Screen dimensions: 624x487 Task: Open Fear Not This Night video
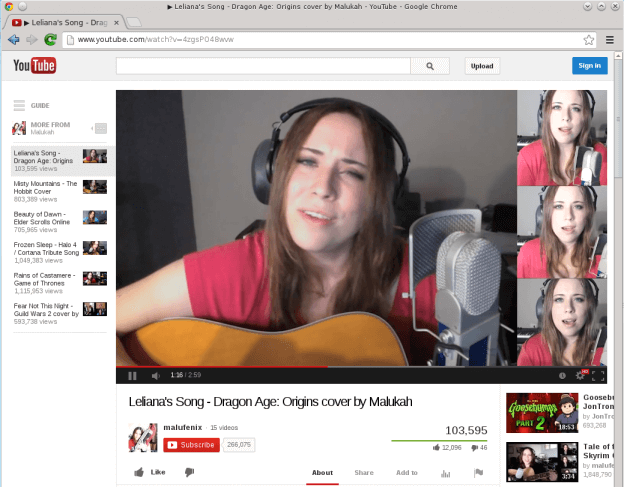click(x=60, y=314)
